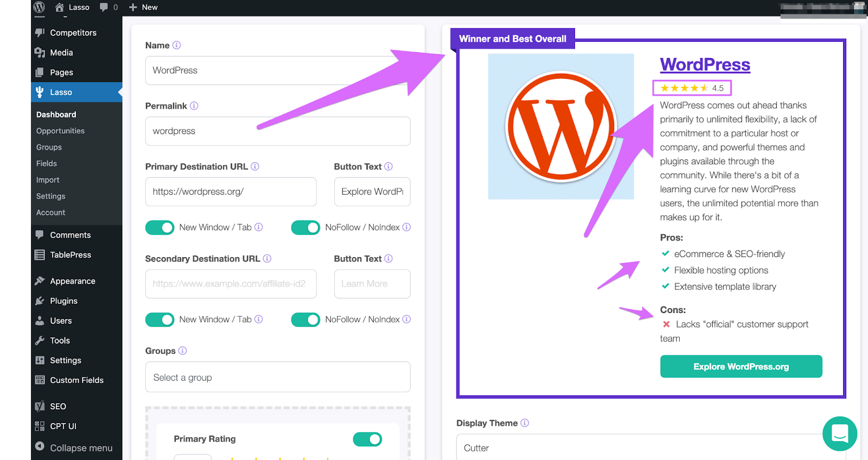Click the Secondary Destination URL field
Viewport: 868px width, 460px height.
pyautogui.click(x=231, y=284)
